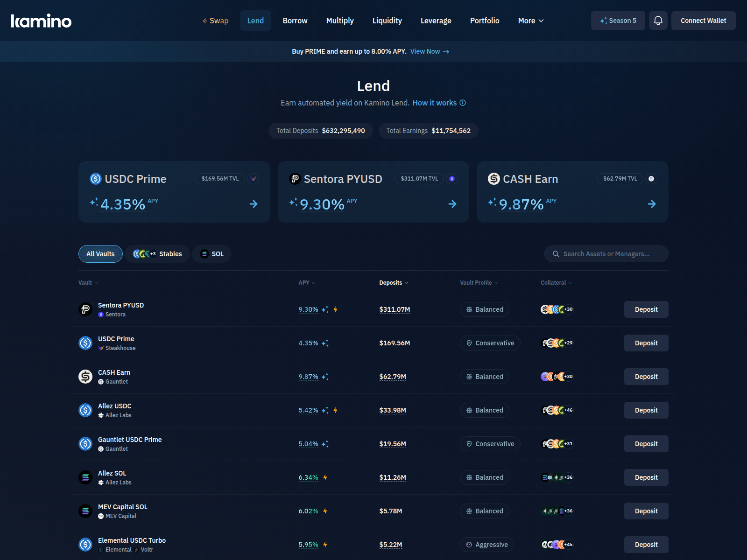Click the lightning boost icon next to Allez USDC APY
The height and width of the screenshot is (560, 747).
[336, 410]
